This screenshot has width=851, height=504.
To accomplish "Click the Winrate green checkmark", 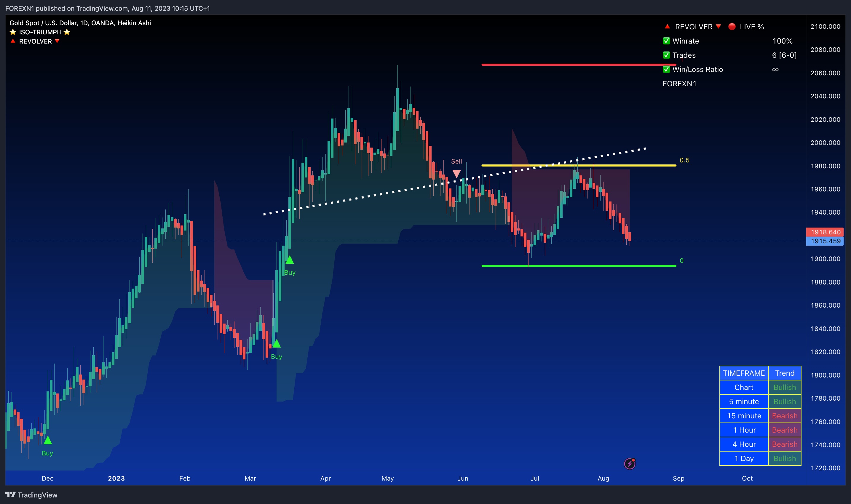I will pyautogui.click(x=666, y=41).
